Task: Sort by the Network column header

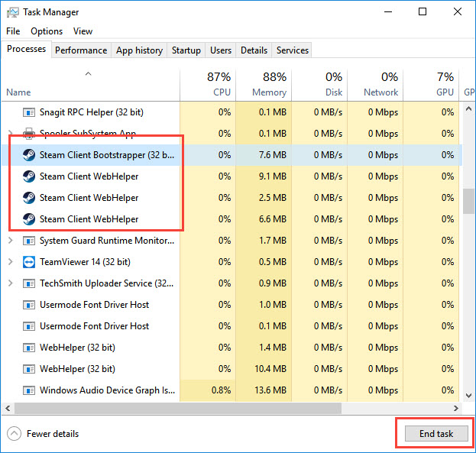Action: (x=375, y=85)
